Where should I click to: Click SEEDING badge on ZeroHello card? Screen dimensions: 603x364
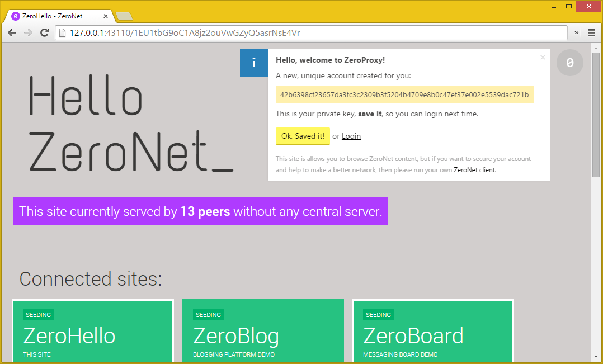point(38,315)
